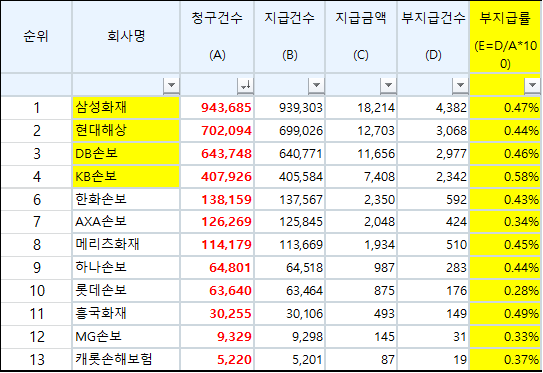Click the 하나손보 company cell
The width and height of the screenshot is (543, 373).
pos(126,267)
